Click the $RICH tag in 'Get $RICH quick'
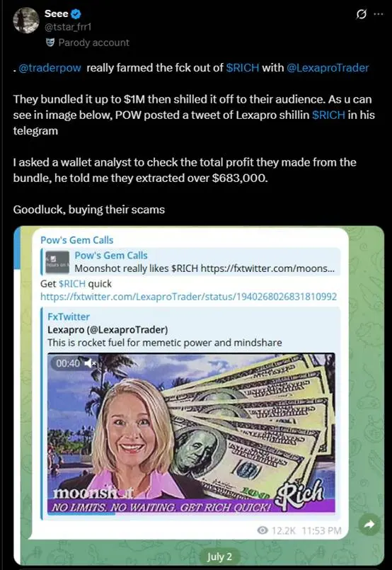Image resolution: width=392 pixels, height=570 pixels. point(72,283)
